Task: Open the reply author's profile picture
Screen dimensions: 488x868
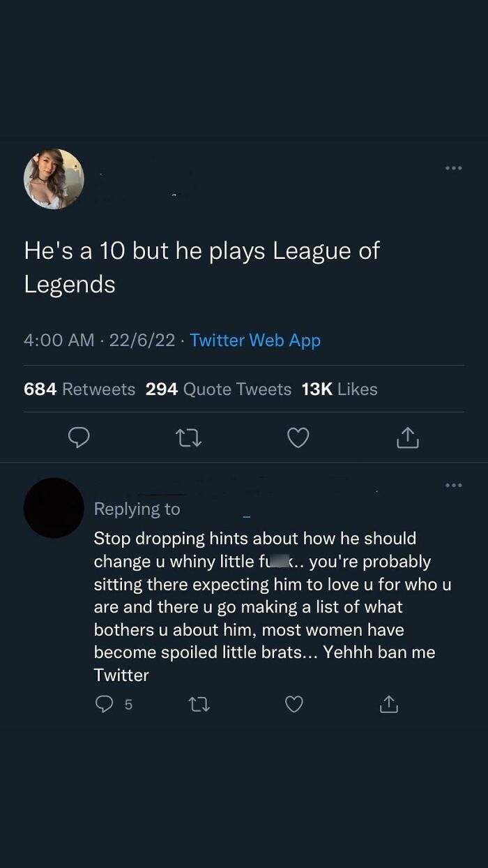Action: coord(54,507)
